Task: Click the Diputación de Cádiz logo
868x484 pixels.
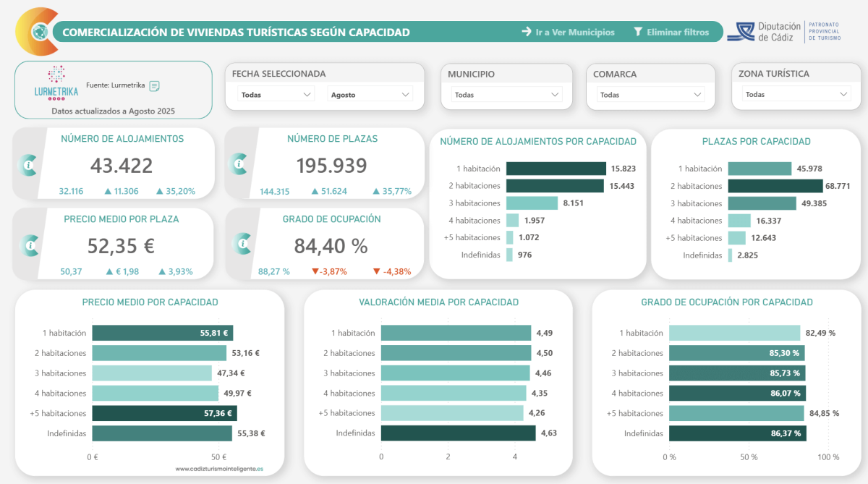Action: (767, 29)
